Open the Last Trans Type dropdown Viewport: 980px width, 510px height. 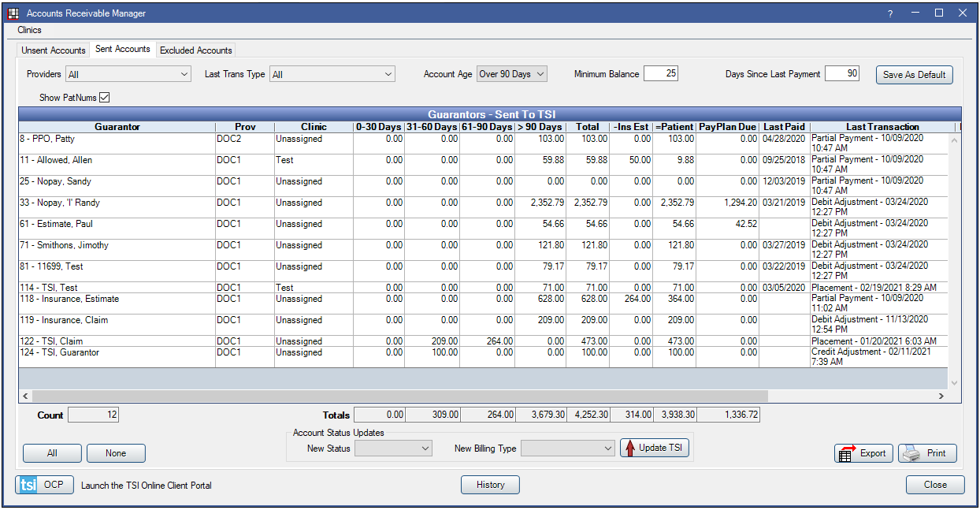[332, 74]
